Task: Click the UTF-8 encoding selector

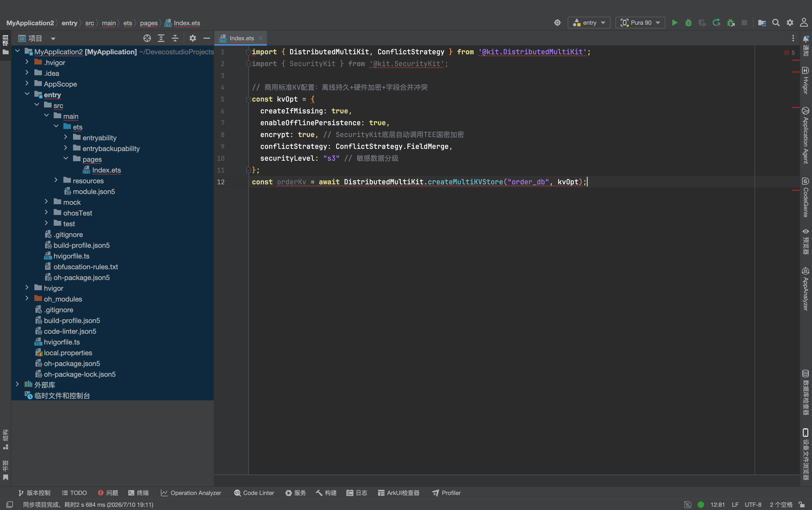Action: coord(753,504)
